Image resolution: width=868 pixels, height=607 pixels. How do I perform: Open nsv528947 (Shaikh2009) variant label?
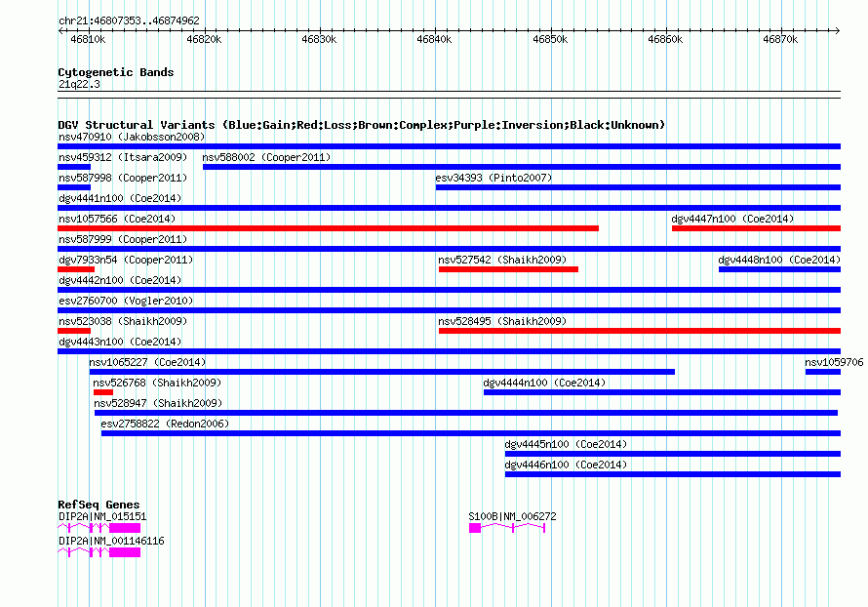158,403
